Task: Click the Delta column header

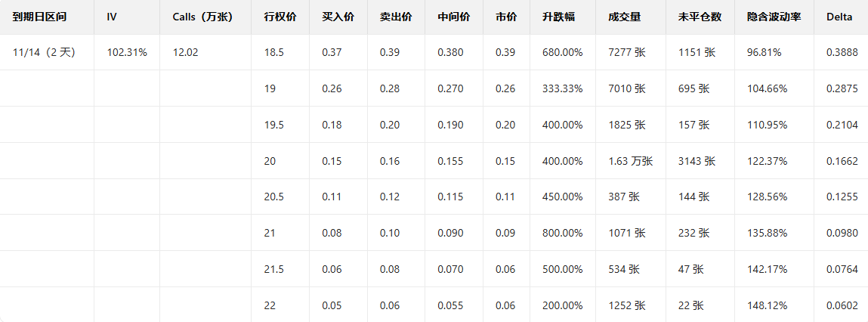Action: tap(839, 17)
